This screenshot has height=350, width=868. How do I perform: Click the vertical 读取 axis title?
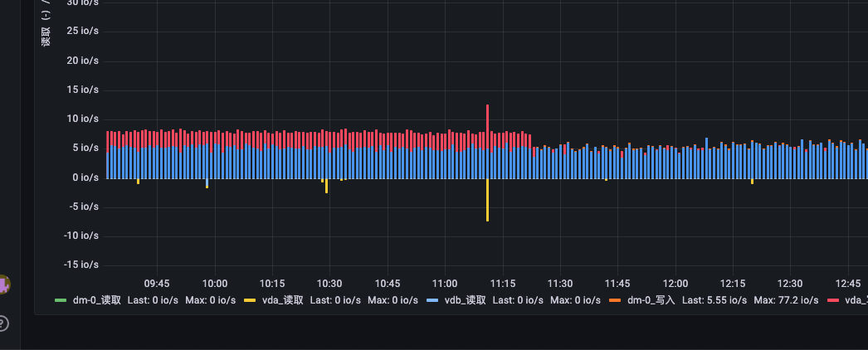pyautogui.click(x=46, y=36)
